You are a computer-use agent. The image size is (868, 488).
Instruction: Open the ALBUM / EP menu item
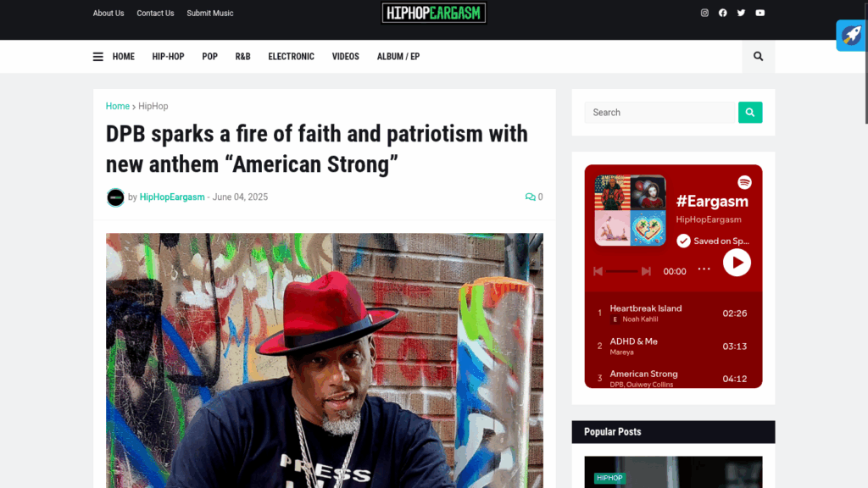point(398,57)
